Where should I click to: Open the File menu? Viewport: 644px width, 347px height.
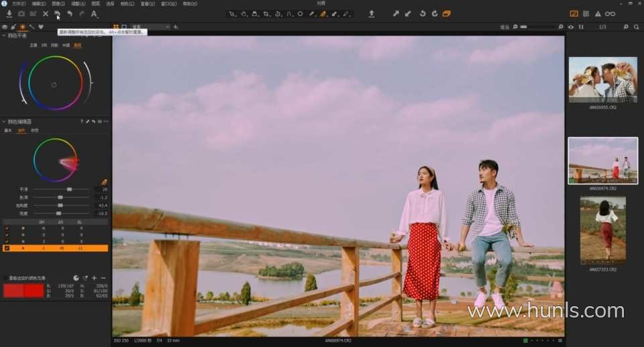tap(18, 3)
